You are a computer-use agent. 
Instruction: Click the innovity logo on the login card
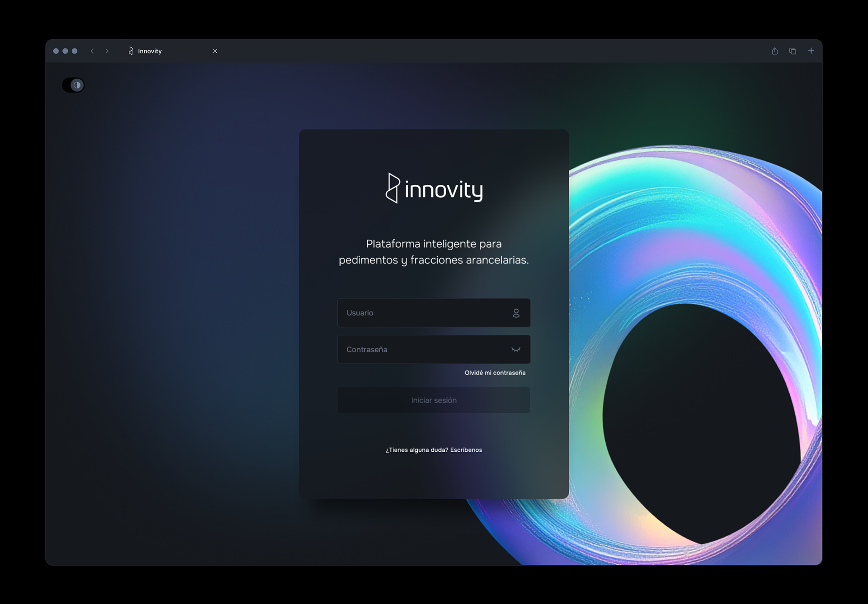pos(434,188)
